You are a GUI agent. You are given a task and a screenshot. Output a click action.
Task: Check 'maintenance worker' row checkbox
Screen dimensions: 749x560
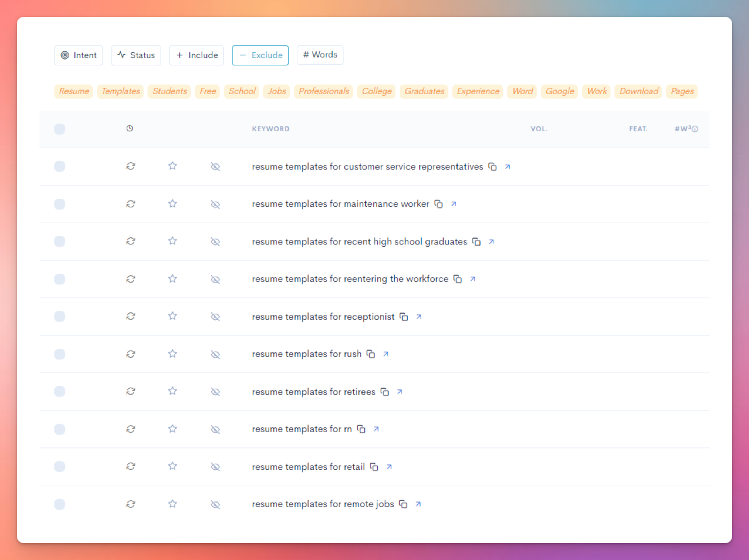(x=60, y=204)
